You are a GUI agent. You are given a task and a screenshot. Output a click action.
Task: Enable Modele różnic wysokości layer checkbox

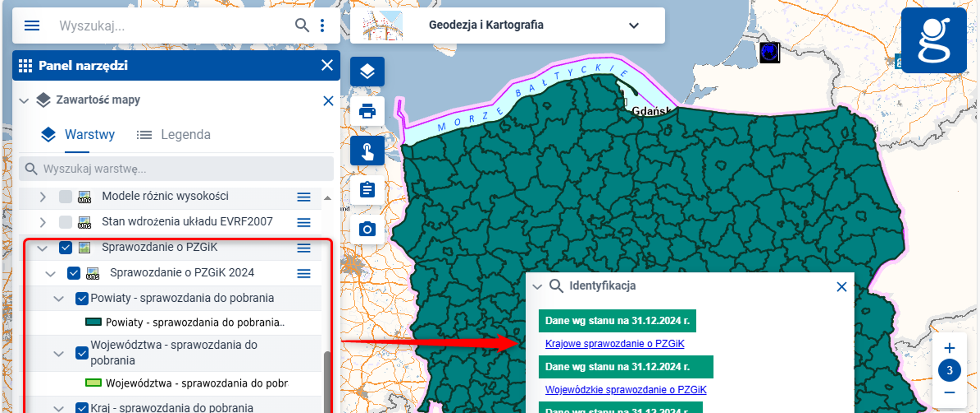click(65, 196)
